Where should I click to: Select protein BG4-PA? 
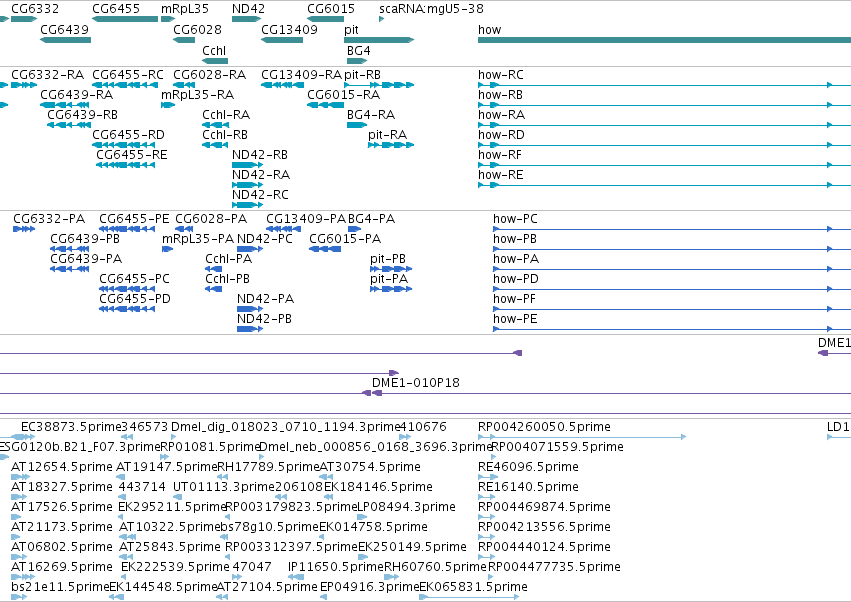371,219
